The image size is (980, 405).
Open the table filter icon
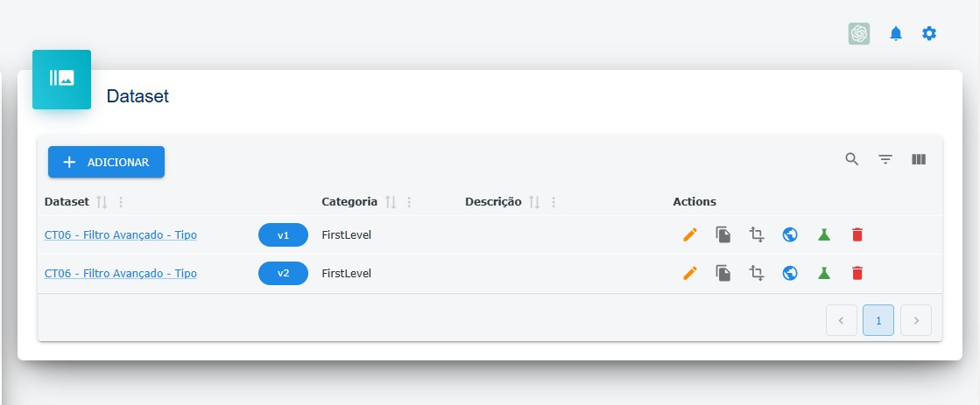coord(885,159)
